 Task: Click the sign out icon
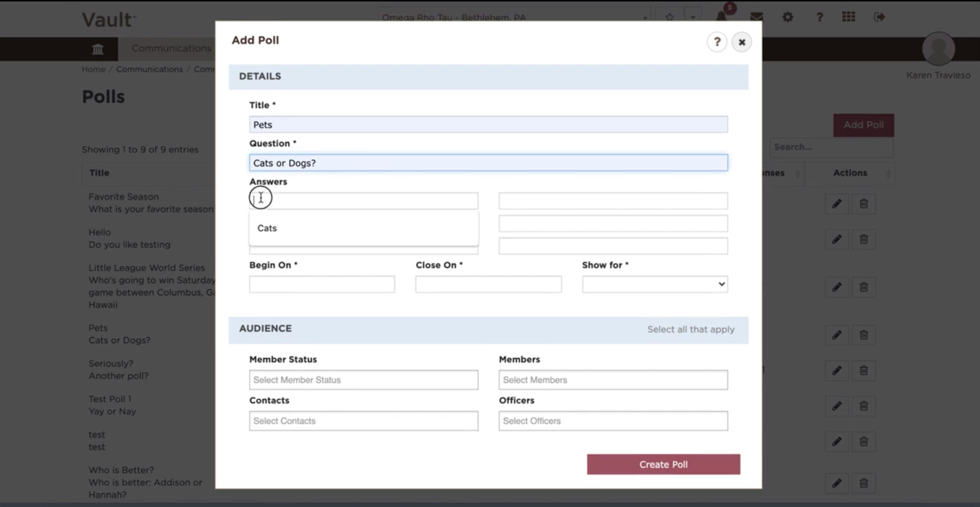[879, 17]
